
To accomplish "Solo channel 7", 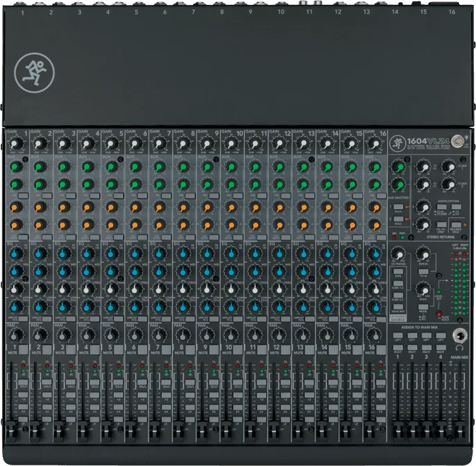I will pos(167,382).
